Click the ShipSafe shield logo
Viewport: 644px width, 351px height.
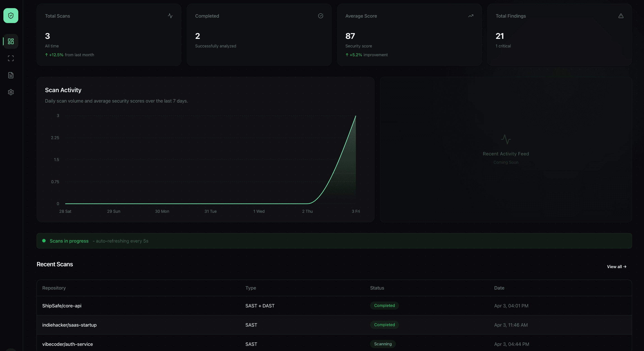click(11, 16)
